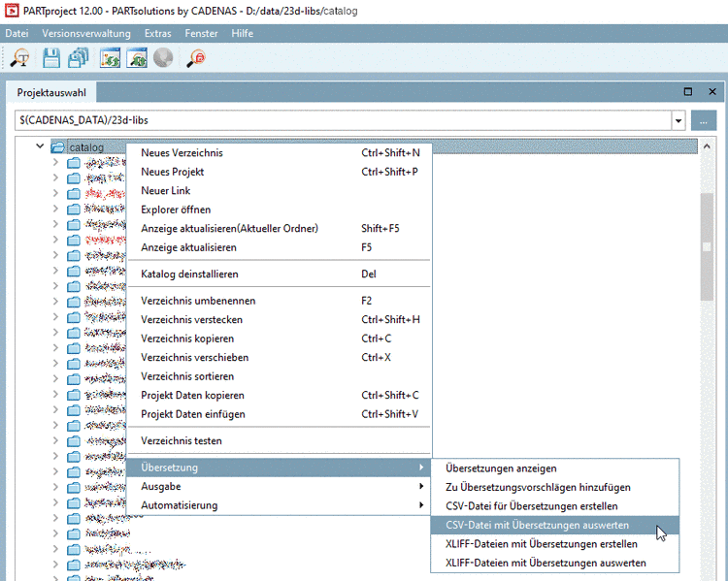Choose Zu Übersetzungsvorschlägen hinzufügen entry
728x581 pixels.
point(555,487)
